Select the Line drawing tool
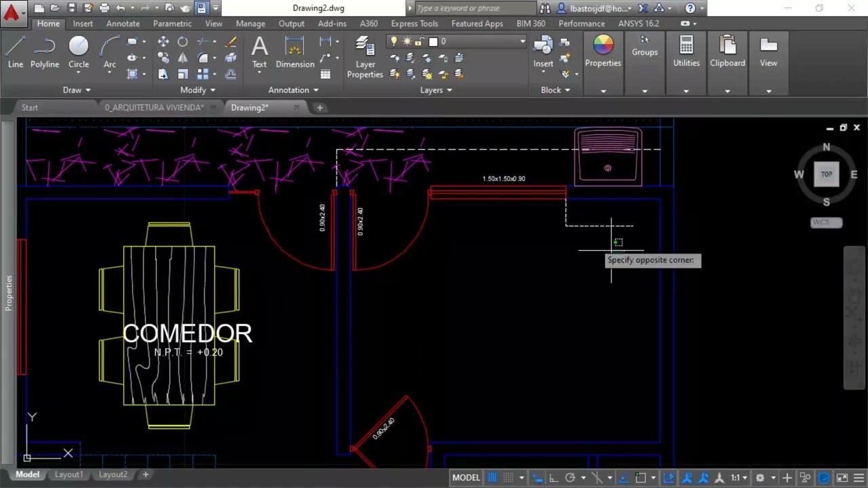The width and height of the screenshot is (868, 488). [16, 53]
